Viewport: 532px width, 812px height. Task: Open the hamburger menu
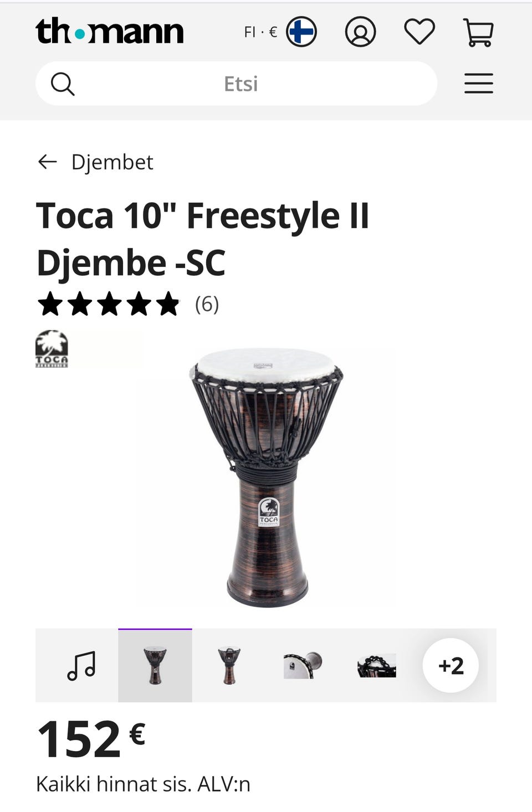pyautogui.click(x=479, y=84)
